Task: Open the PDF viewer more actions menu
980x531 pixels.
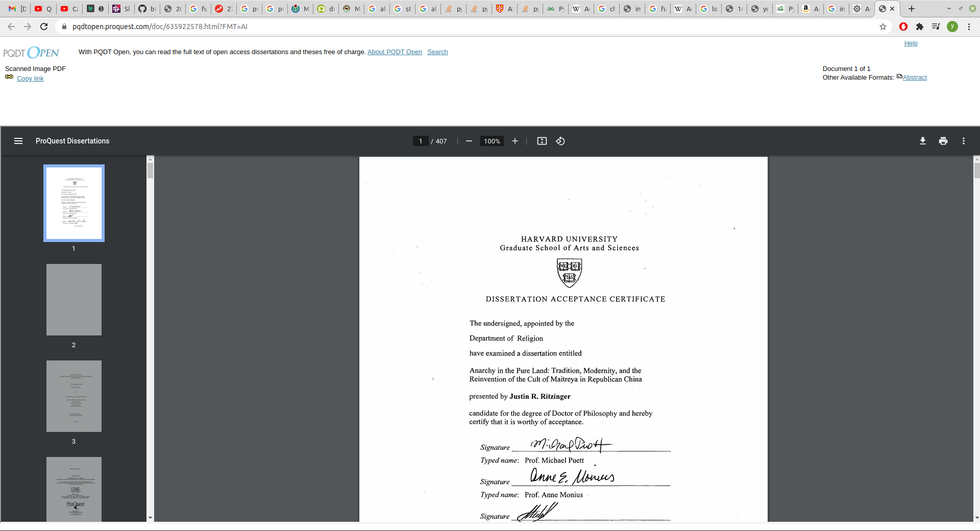Action: pyautogui.click(x=964, y=141)
